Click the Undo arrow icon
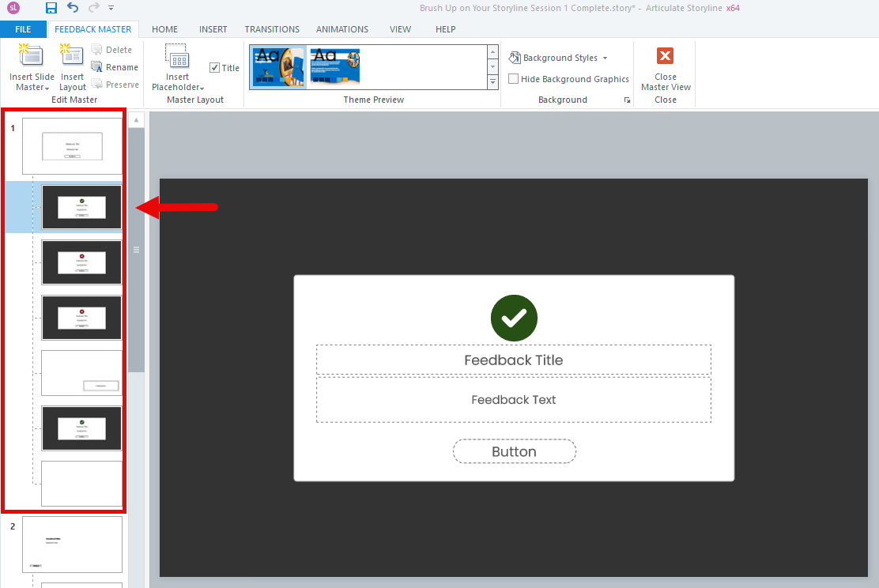 pyautogui.click(x=73, y=8)
